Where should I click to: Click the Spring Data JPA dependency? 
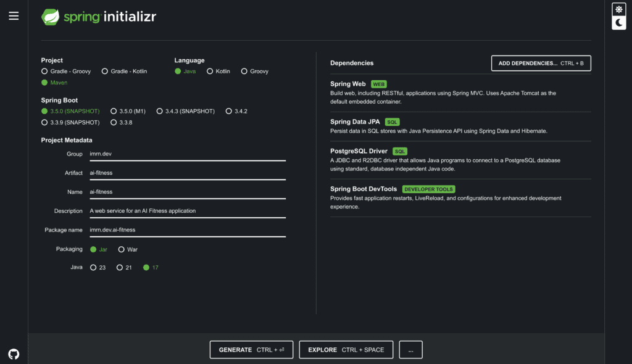click(460, 126)
